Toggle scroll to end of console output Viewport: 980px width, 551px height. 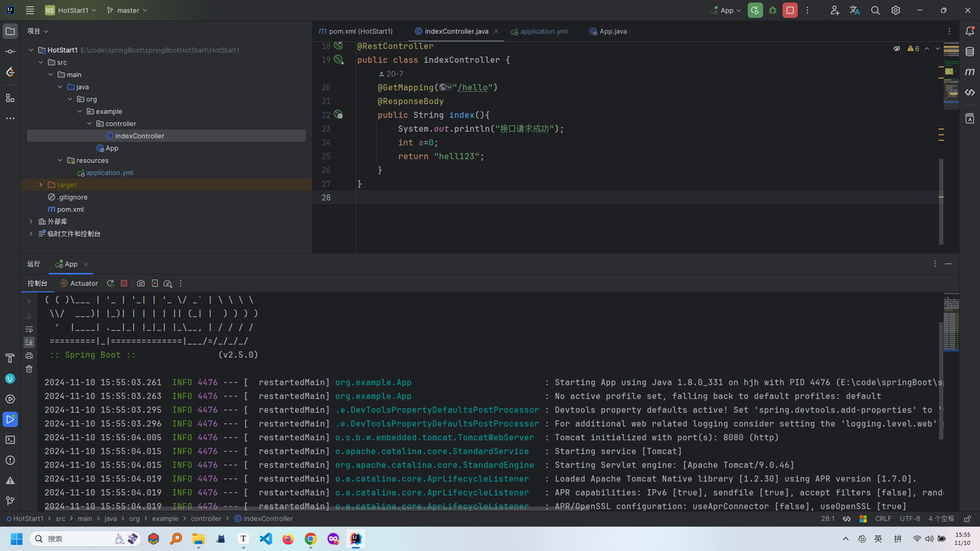pyautogui.click(x=29, y=342)
